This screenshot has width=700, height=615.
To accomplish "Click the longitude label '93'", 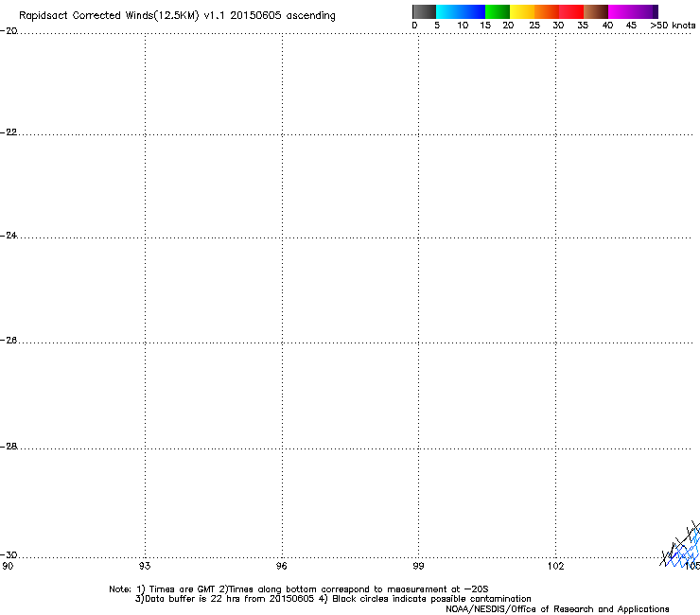I will tap(145, 567).
